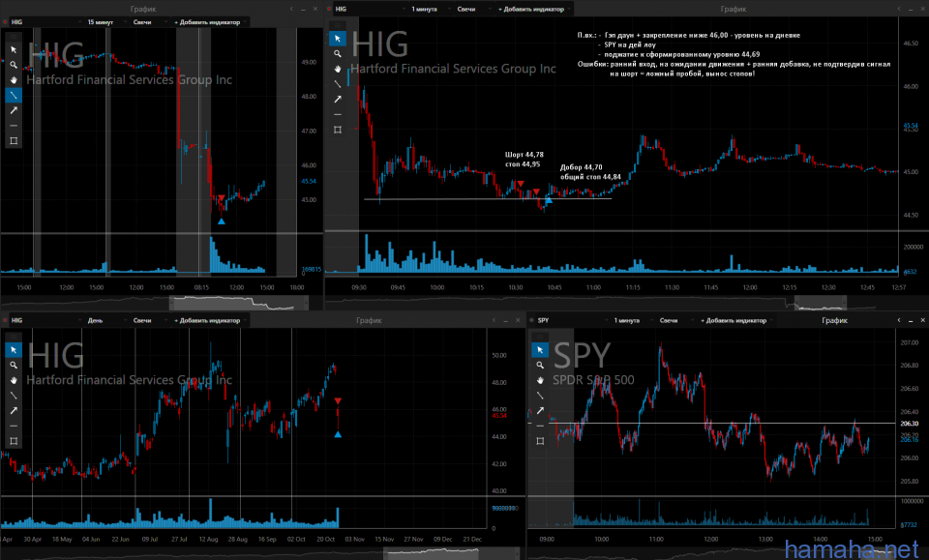Open the '1 минута' timeframe dropdown in HIG chart
Image resolution: width=929 pixels, height=560 pixels.
(x=431, y=9)
